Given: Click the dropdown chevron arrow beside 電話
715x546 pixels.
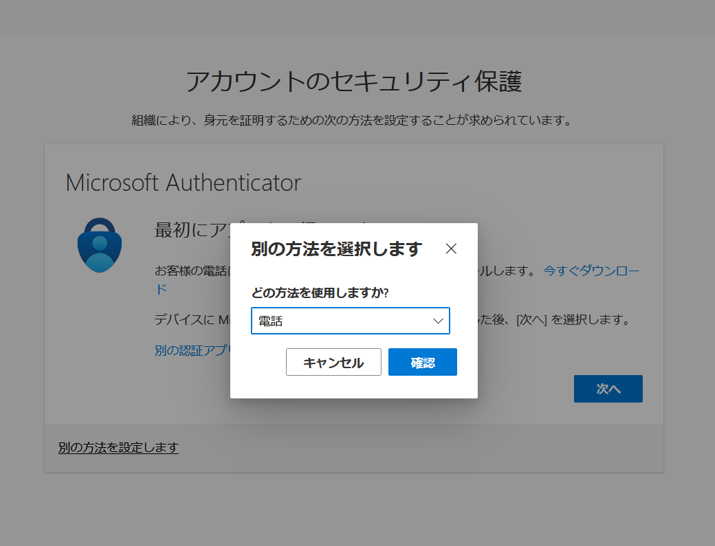Looking at the screenshot, I should click(x=438, y=321).
